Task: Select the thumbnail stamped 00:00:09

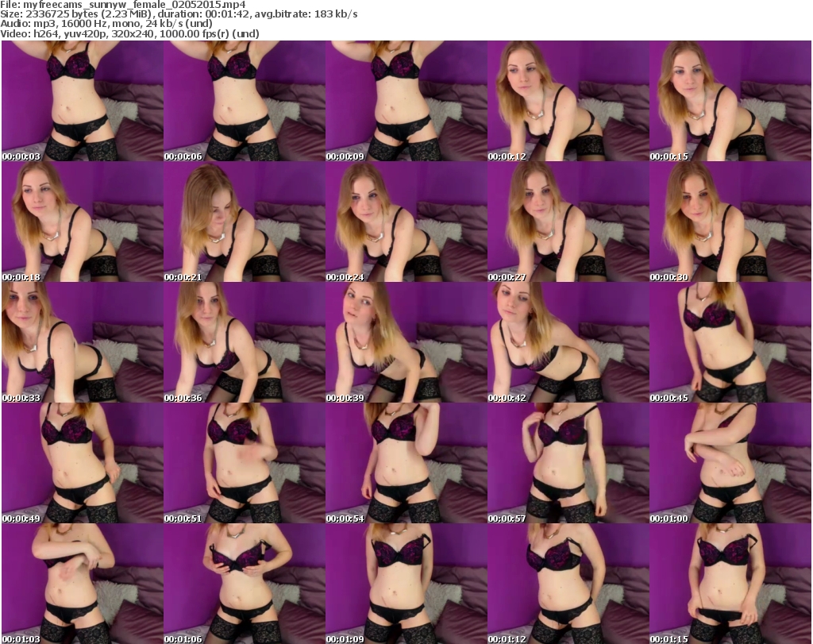Action: point(406,101)
